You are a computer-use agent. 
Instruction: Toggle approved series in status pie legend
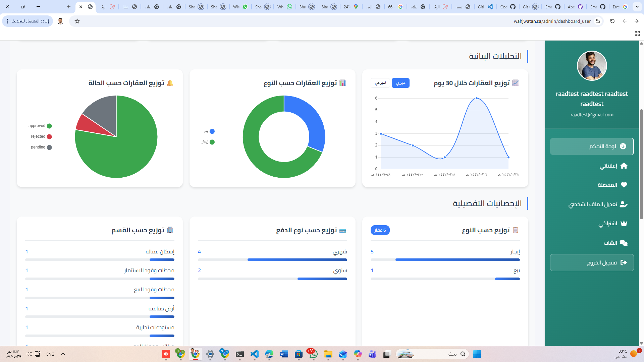(40, 126)
